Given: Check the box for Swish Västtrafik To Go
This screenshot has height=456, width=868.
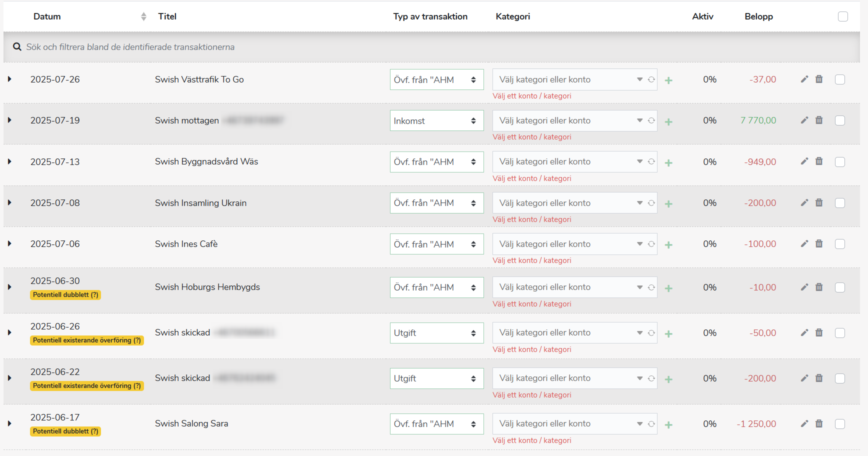Looking at the screenshot, I should pyautogui.click(x=840, y=79).
